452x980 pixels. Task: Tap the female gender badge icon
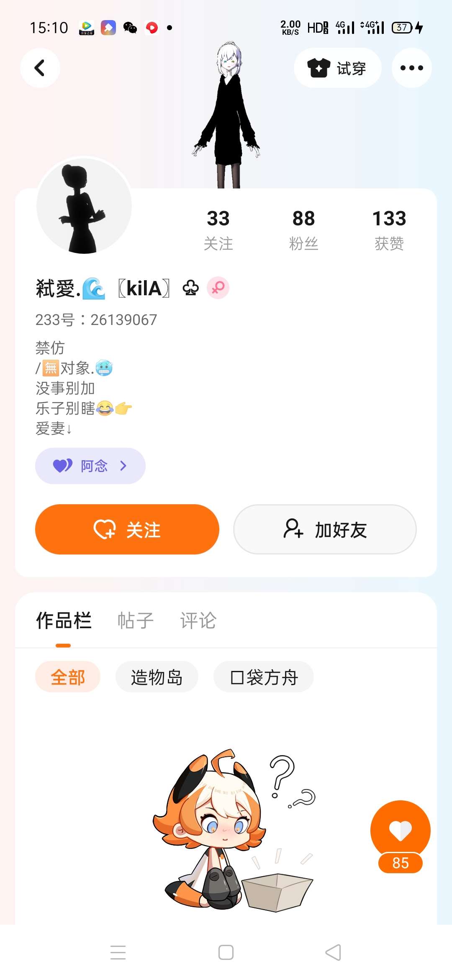[218, 288]
